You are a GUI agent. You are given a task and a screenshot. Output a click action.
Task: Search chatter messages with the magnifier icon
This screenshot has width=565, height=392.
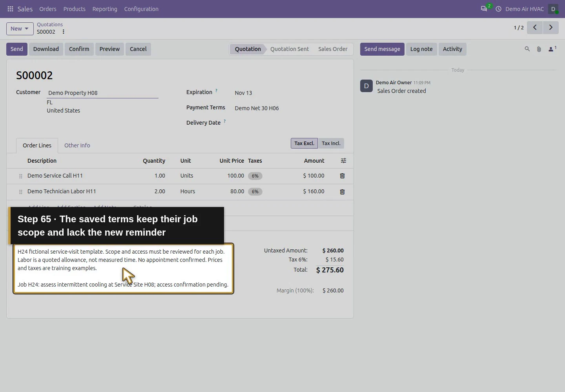[x=527, y=49]
